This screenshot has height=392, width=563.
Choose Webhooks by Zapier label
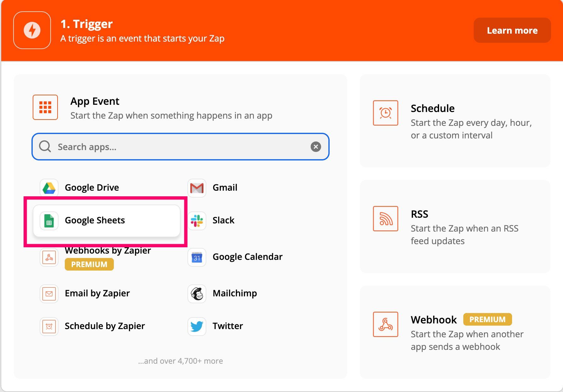108,250
